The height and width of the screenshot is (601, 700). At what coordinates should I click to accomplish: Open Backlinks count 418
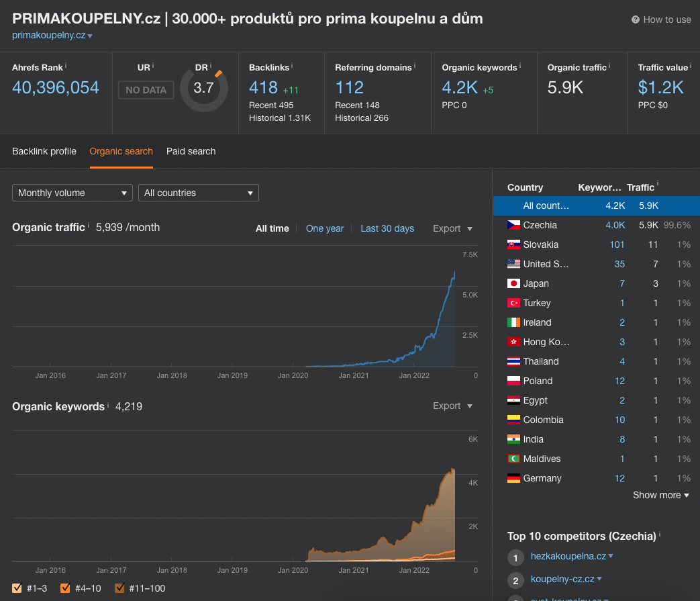tap(263, 87)
